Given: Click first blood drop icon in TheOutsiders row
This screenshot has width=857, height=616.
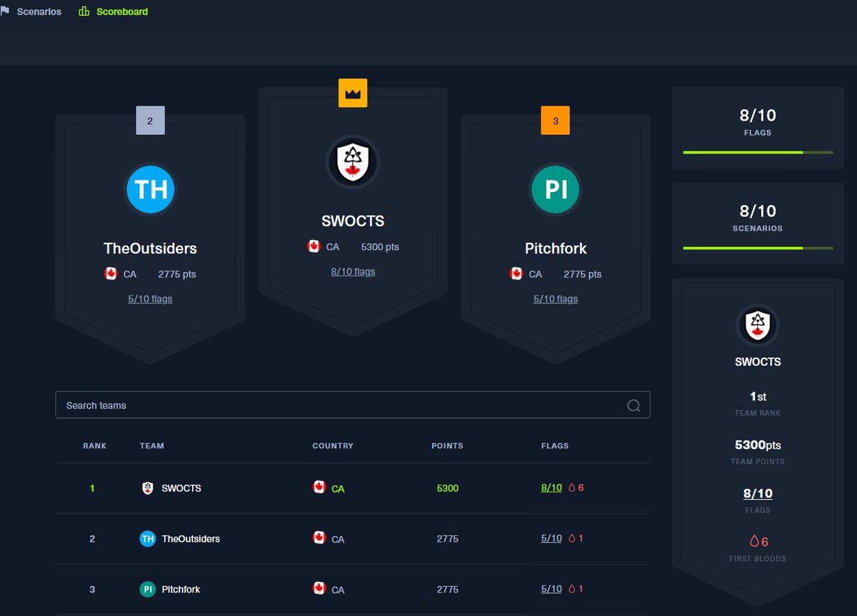Looking at the screenshot, I should pos(572,539).
